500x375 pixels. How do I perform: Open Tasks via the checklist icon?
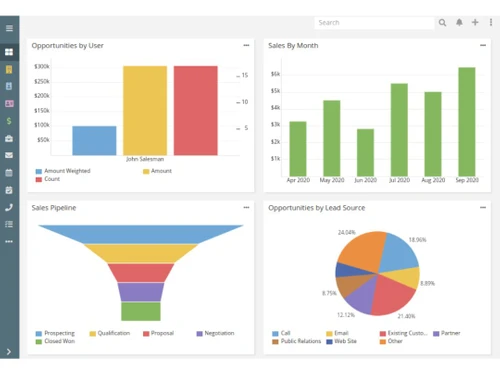coord(9,224)
